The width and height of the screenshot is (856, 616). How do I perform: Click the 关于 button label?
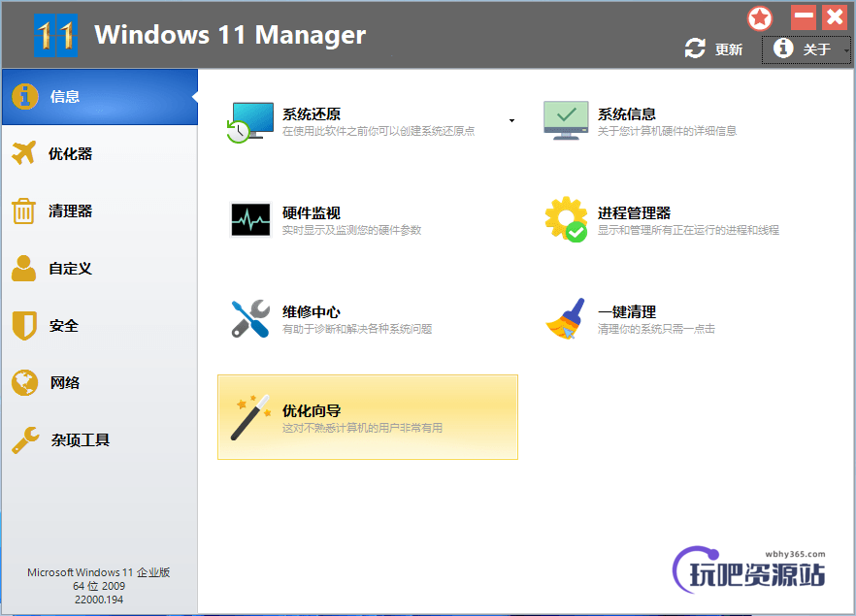click(817, 49)
